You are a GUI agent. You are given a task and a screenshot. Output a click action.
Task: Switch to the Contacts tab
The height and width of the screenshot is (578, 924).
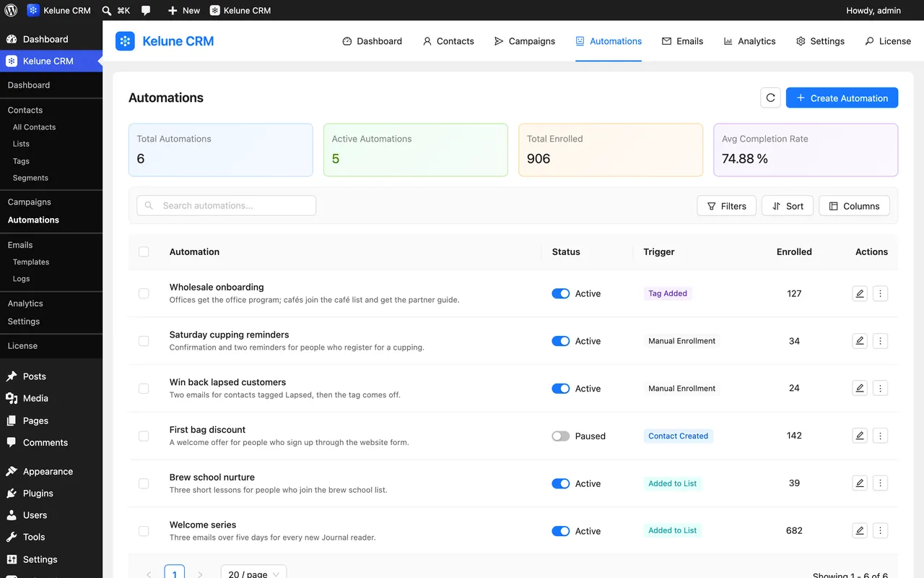coord(448,41)
